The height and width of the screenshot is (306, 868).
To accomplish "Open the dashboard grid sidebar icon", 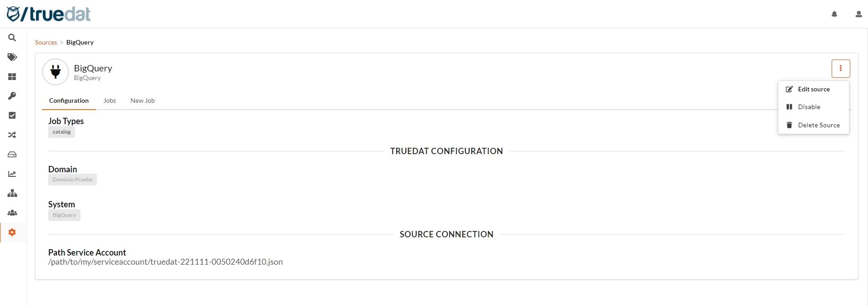I will [x=12, y=77].
